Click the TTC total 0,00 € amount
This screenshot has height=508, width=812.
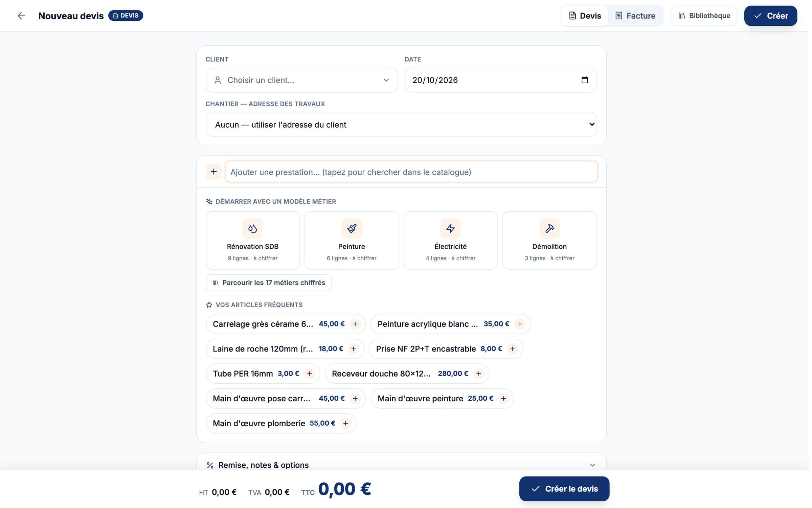[345, 489]
